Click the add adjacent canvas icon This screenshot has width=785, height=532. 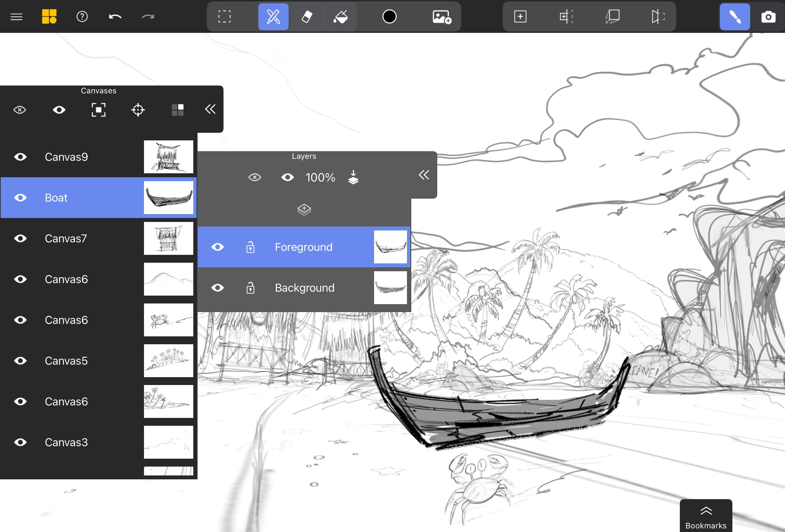(566, 16)
